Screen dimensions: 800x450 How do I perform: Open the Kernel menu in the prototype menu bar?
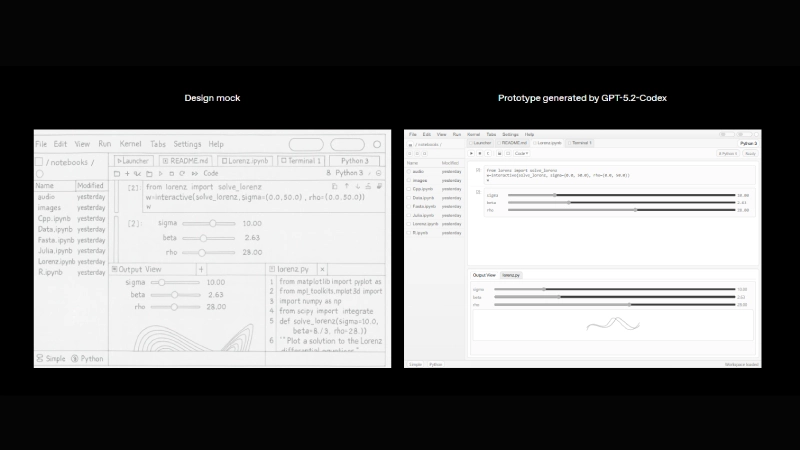(x=473, y=134)
